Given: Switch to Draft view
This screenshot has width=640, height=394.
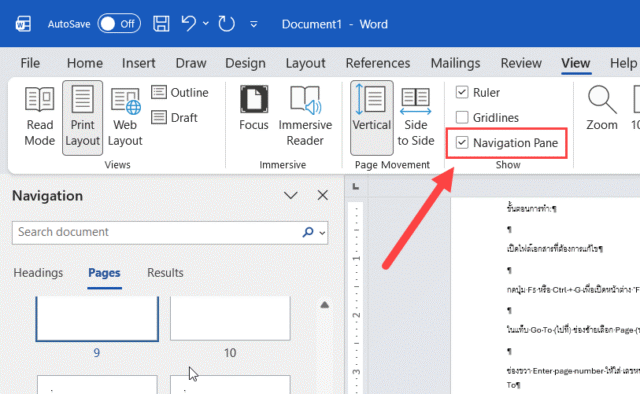Looking at the screenshot, I should tap(175, 118).
